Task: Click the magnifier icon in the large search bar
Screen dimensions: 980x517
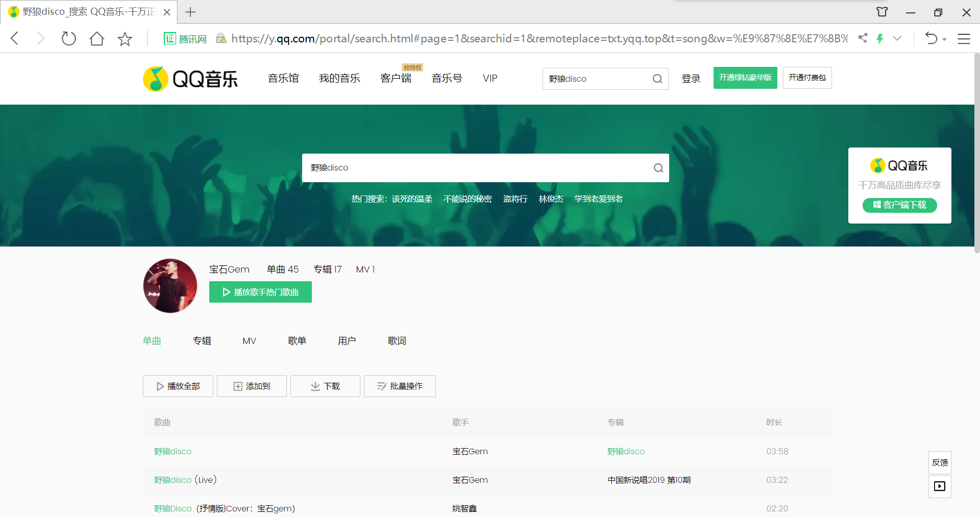Action: (x=657, y=168)
